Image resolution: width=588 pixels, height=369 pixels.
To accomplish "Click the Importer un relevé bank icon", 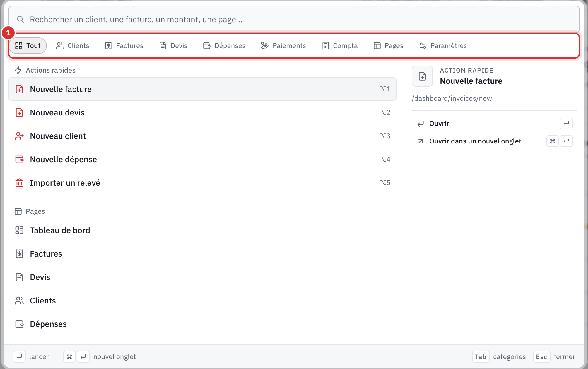I will 19,183.
